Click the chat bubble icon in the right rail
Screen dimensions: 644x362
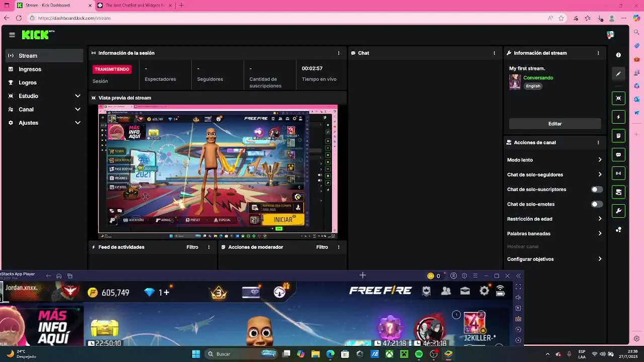pyautogui.click(x=618, y=154)
